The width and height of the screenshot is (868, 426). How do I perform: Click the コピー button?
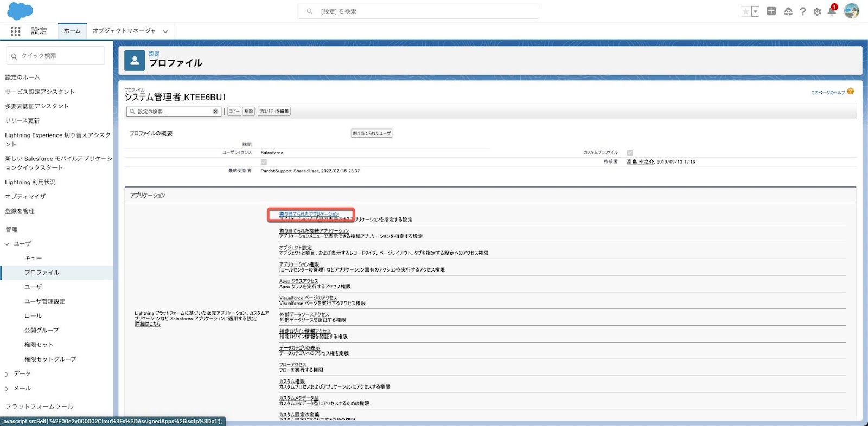click(234, 111)
